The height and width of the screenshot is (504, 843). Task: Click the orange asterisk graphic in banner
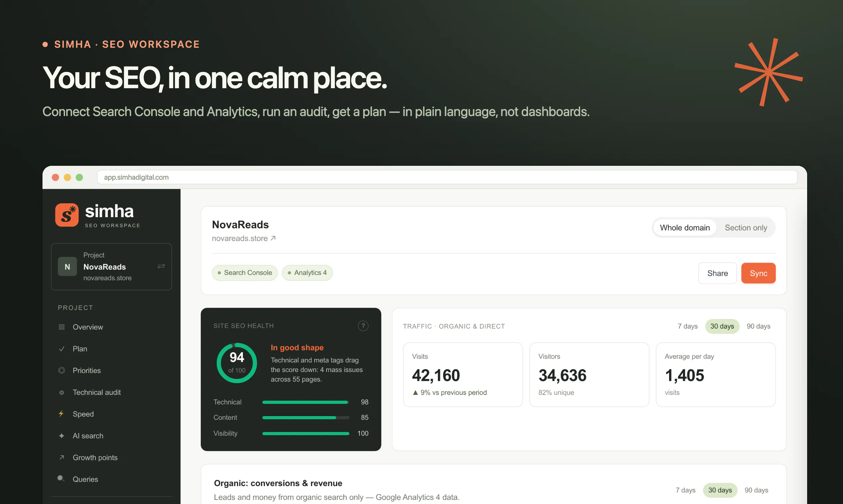click(769, 72)
